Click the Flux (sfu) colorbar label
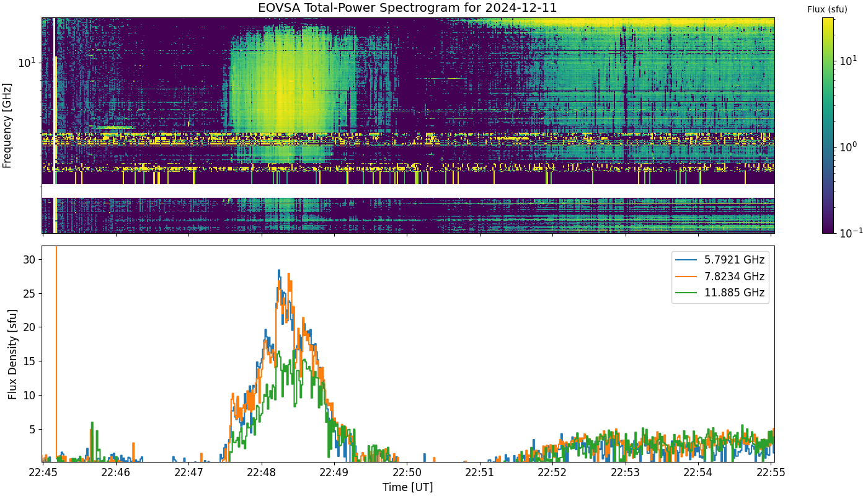Screen dimensions: 868x496 click(827, 9)
